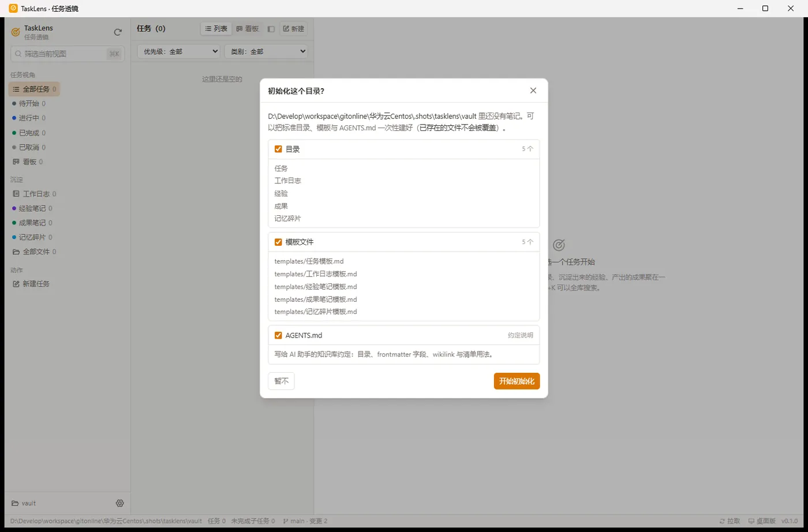Click the TaskLens app icon in title bar

[13, 8]
